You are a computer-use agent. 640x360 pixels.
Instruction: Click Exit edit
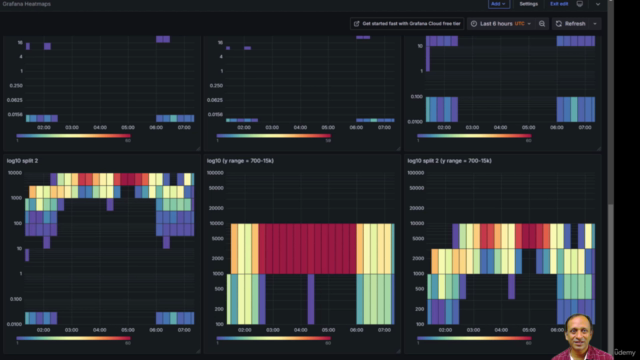point(559,4)
